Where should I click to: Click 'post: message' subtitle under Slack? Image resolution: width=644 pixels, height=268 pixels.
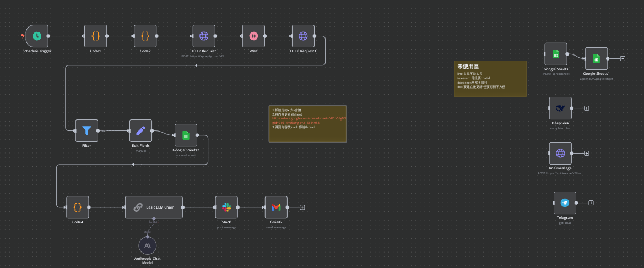click(x=226, y=227)
